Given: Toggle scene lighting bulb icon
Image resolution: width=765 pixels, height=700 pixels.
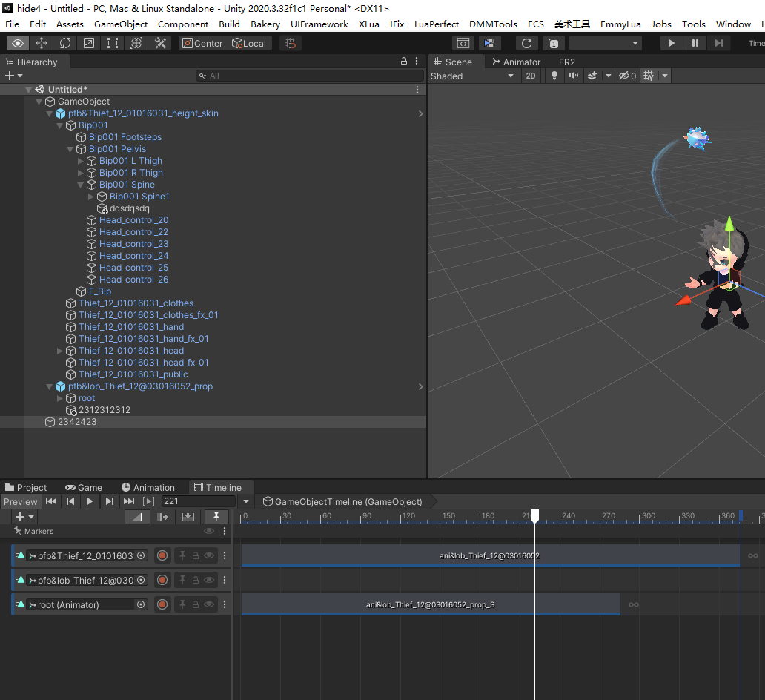Looking at the screenshot, I should point(554,76).
